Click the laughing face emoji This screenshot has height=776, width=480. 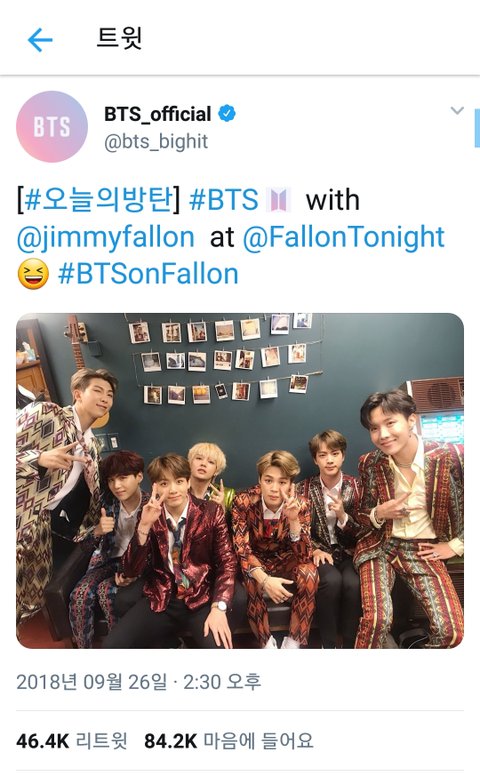click(33, 274)
